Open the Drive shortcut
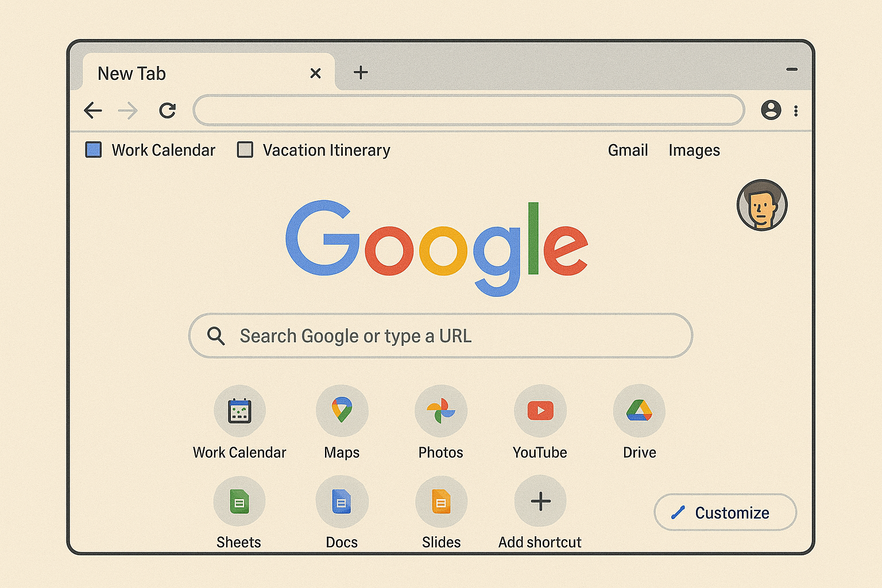This screenshot has height=588, width=882. pos(639,411)
